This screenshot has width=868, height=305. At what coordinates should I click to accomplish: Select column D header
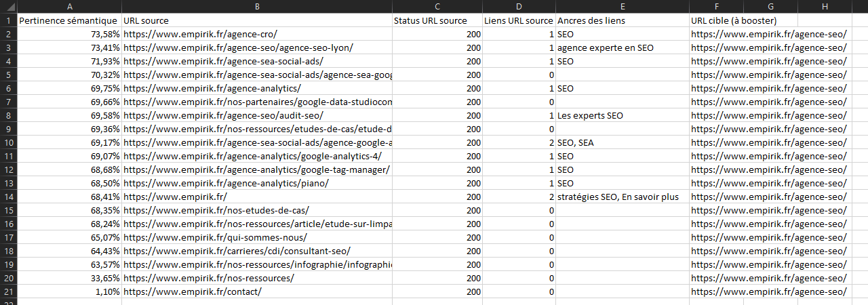(519, 7)
